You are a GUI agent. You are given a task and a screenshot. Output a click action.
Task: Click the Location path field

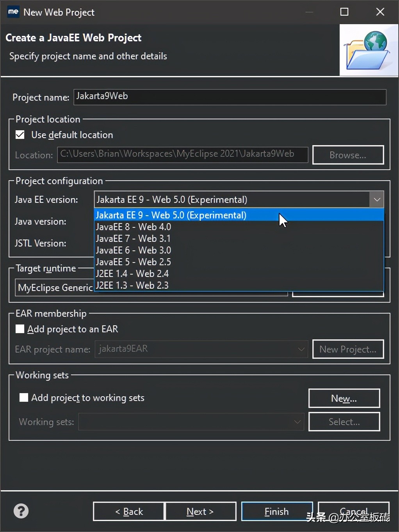[x=183, y=154]
